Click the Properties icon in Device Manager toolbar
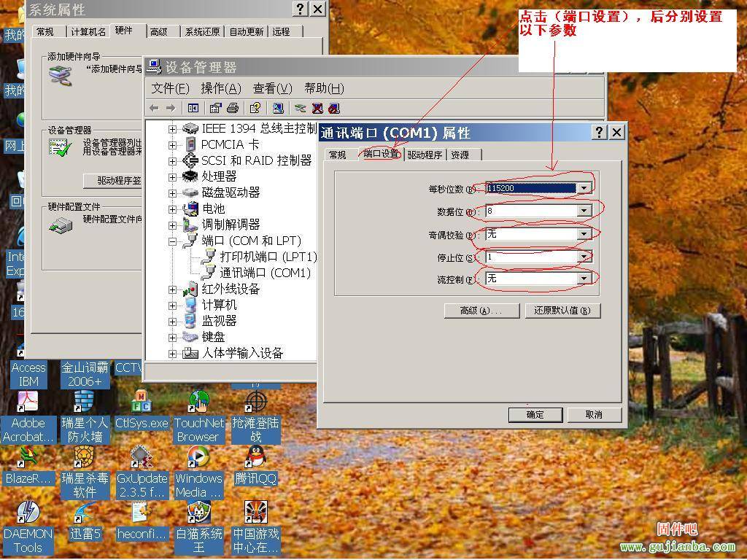 point(215,108)
